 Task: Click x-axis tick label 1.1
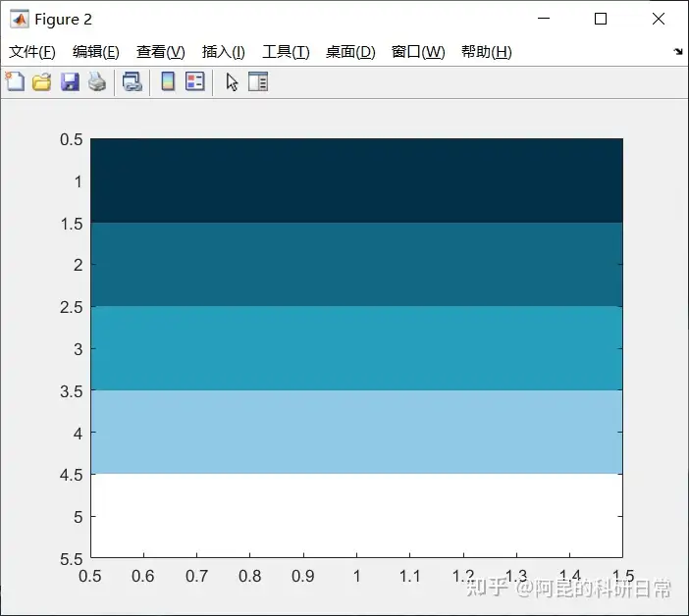coord(409,576)
